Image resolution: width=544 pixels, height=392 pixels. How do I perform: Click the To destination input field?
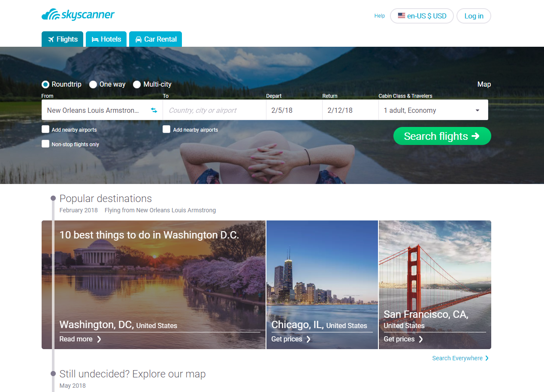[x=215, y=110]
